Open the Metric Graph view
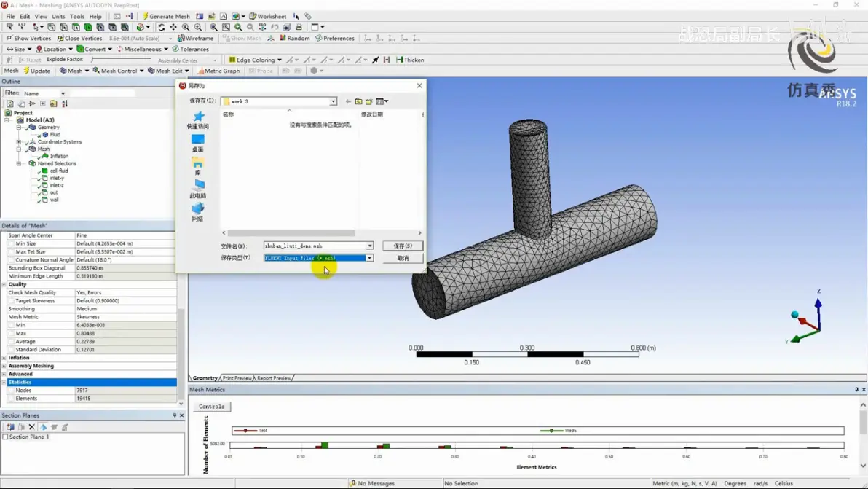 pyautogui.click(x=218, y=71)
